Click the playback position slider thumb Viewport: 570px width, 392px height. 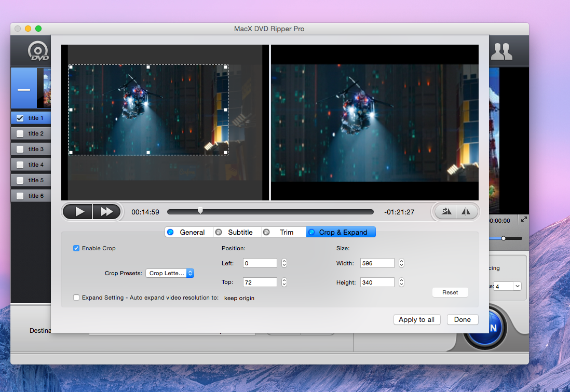pos(200,211)
